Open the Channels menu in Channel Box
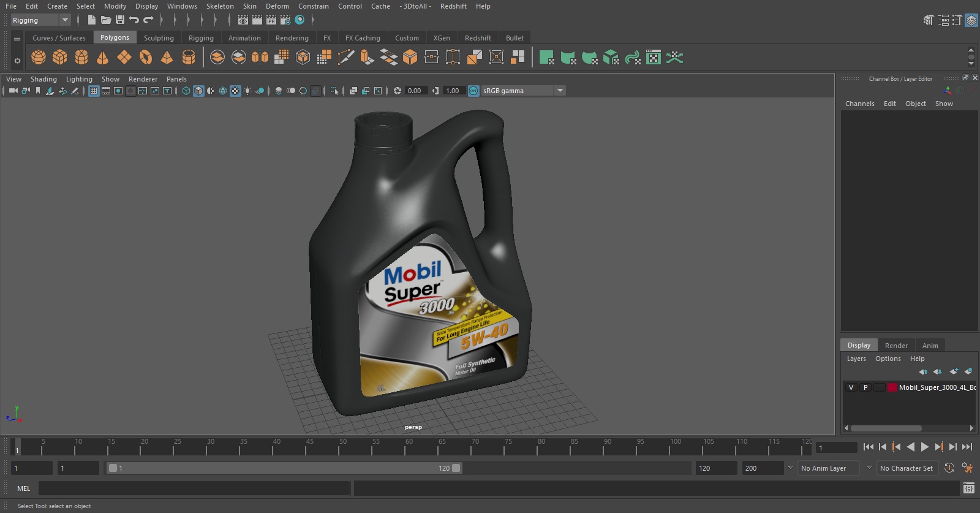980x513 pixels. (x=860, y=104)
